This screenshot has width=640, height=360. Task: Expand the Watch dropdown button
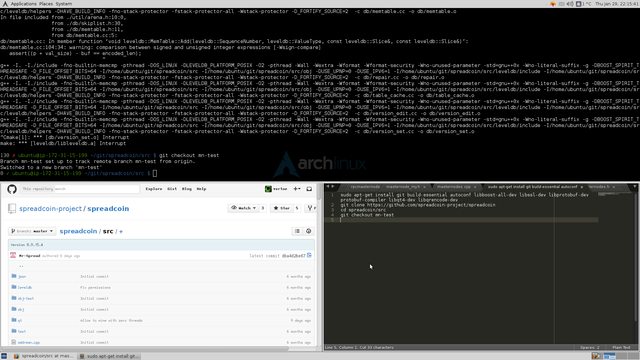(x=244, y=208)
